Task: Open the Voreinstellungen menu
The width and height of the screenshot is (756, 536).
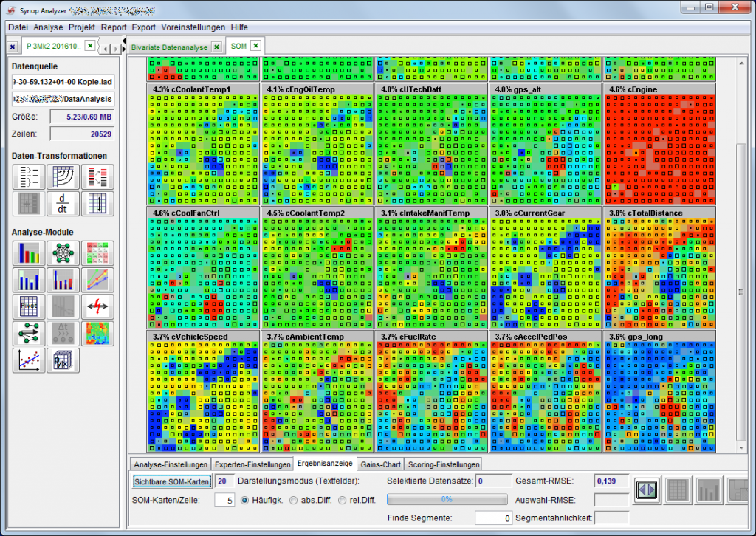Action: pos(193,27)
